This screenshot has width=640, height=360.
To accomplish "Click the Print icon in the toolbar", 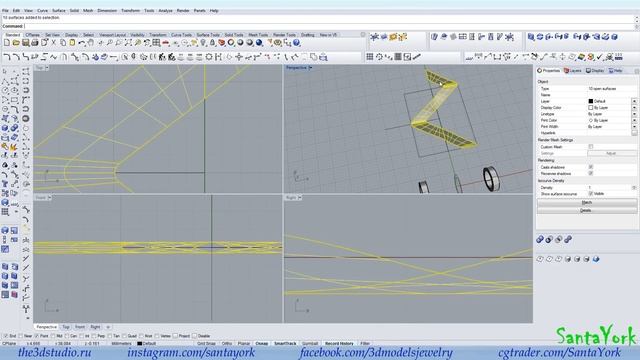I will click(35, 43).
